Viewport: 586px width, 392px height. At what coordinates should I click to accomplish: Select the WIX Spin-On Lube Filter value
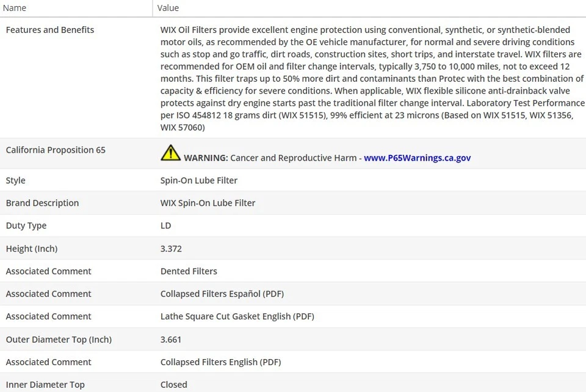pos(208,203)
